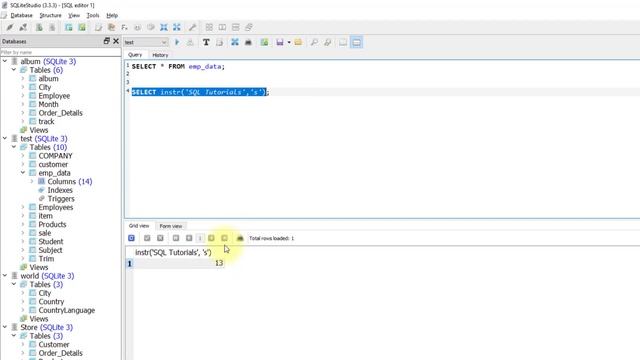Click the Execute query play icon
The image size is (640, 360).
click(177, 42)
